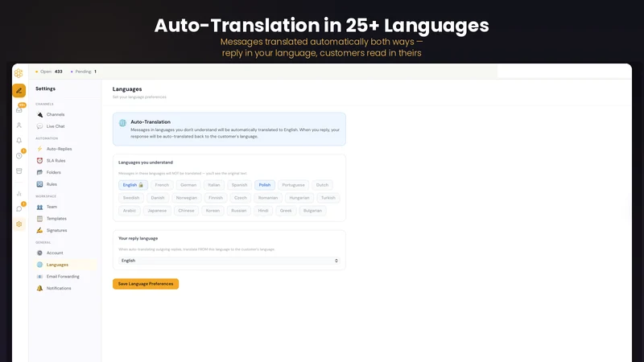This screenshot has width=644, height=362.
Task: Click the speech bubble icon beside Live Chat
Action: pyautogui.click(x=39, y=126)
